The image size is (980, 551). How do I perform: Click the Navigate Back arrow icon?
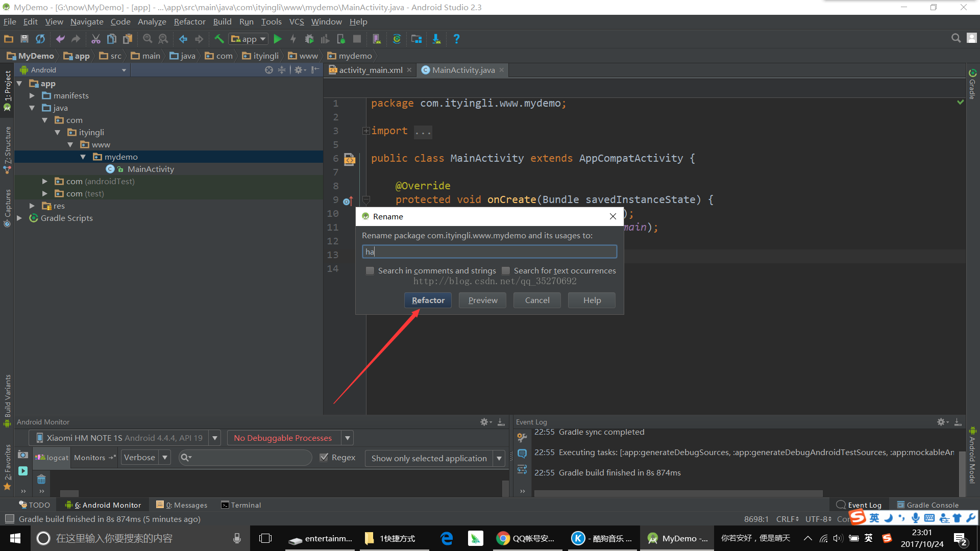point(183,39)
